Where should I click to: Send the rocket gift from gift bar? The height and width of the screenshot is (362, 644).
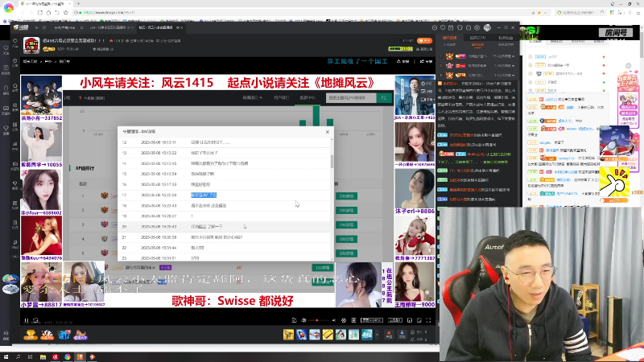(301, 335)
